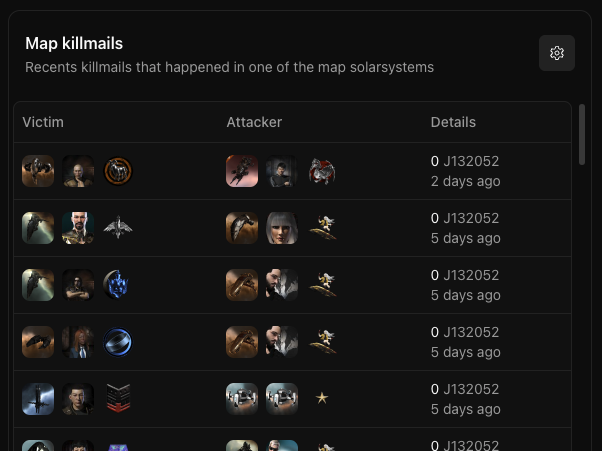Click first attacker ship icon in gold star row
Viewport: 602px width, 451px height.
(242, 399)
